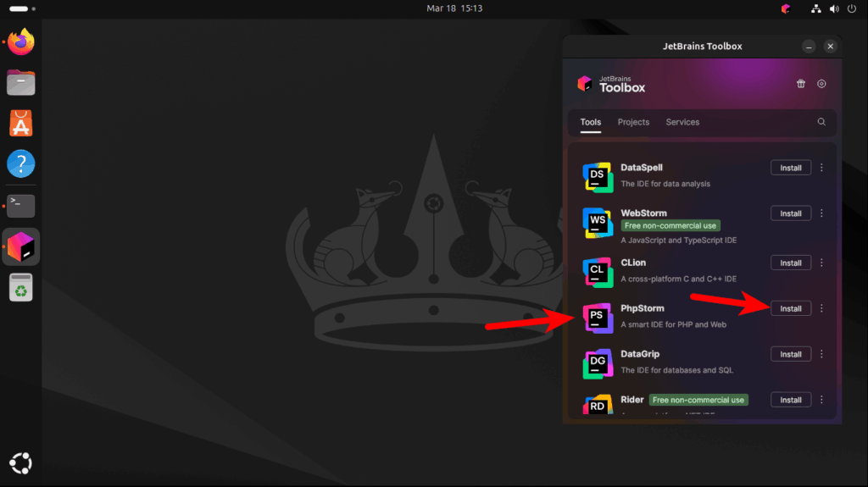
Task: Open Terminal from the dock
Action: 21,205
